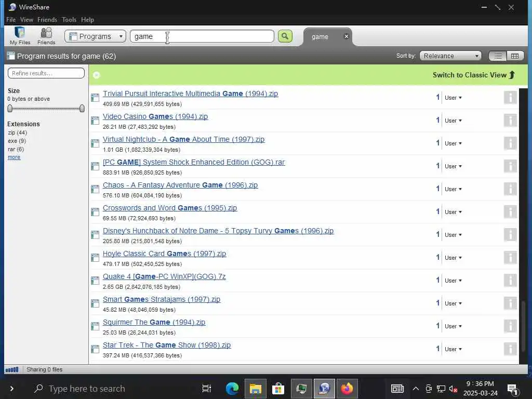Open File Explorer from the taskbar
The width and height of the screenshot is (532, 399).
pos(255,389)
